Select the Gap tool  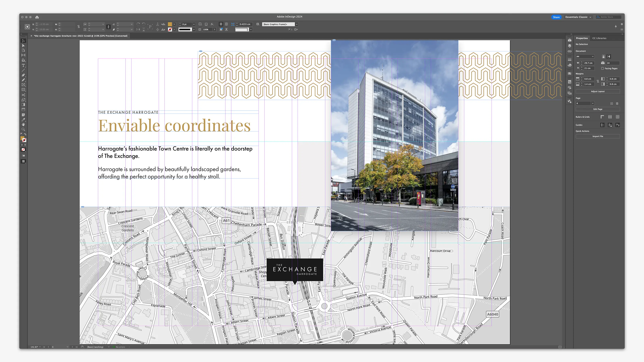23,55
